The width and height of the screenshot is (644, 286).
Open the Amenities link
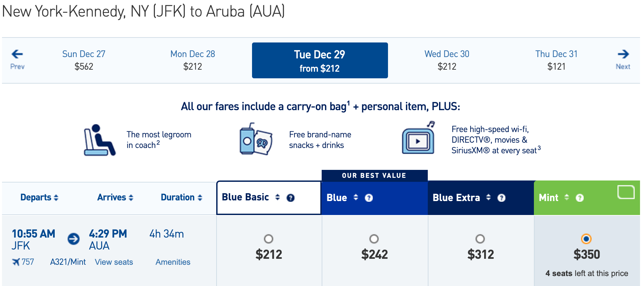click(x=173, y=262)
